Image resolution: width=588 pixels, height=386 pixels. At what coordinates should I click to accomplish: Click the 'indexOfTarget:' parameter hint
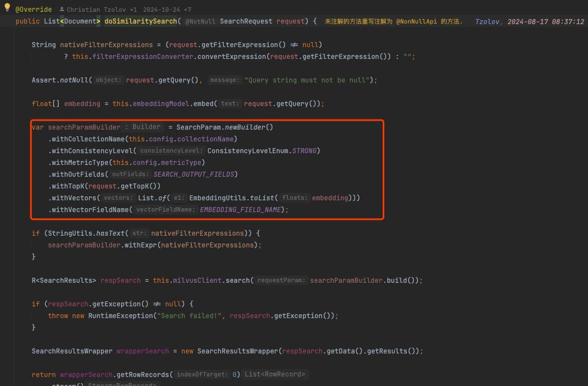(203, 374)
